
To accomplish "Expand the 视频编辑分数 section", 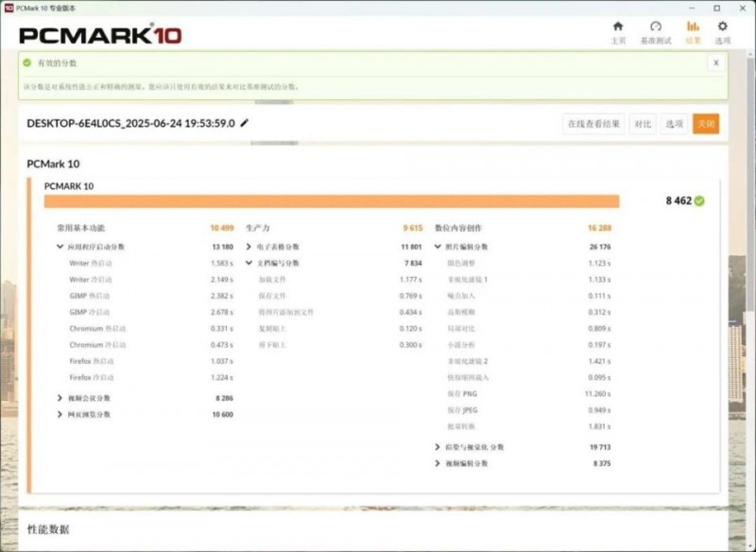I will [438, 463].
